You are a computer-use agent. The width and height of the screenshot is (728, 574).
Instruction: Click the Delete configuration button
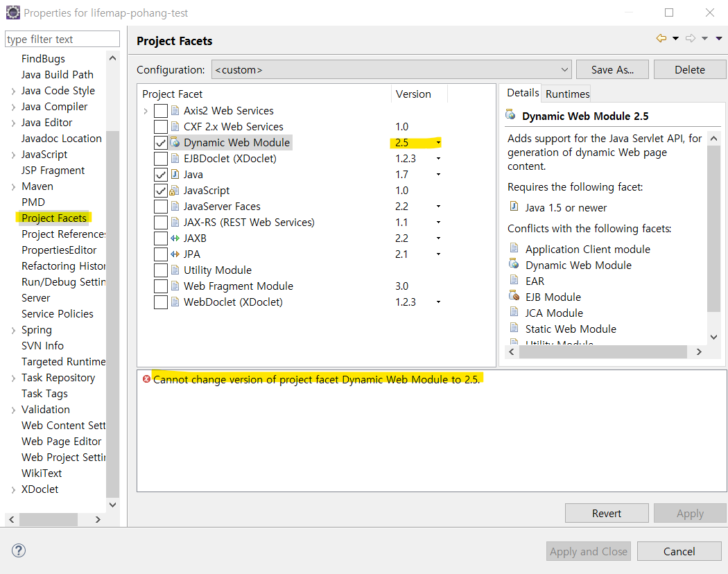point(689,69)
